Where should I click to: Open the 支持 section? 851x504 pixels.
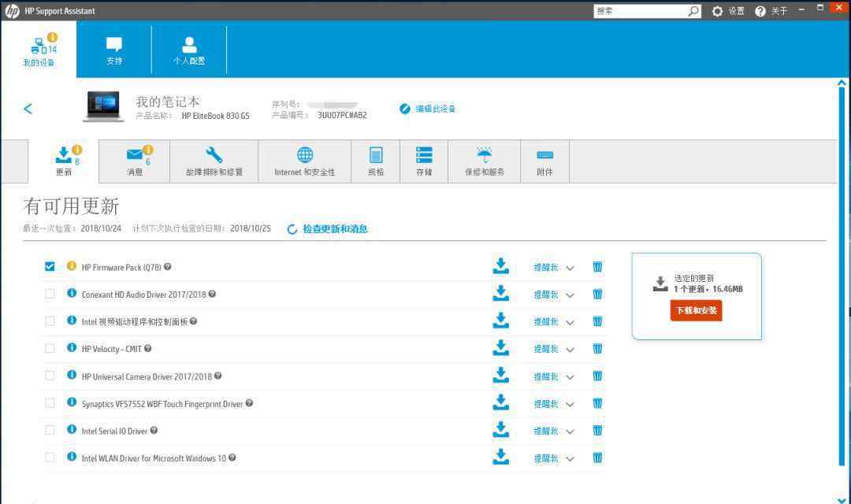pyautogui.click(x=114, y=50)
